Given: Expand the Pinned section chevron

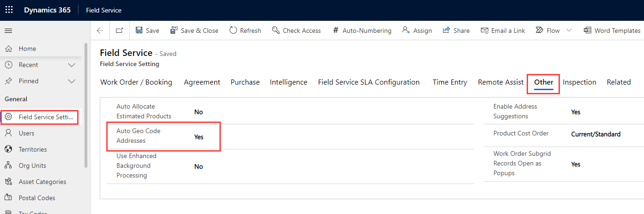Looking at the screenshot, I should [72, 81].
